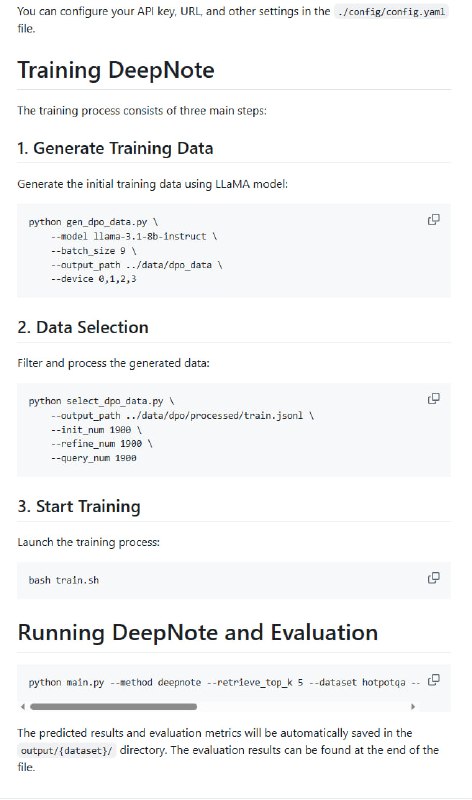Copy the python main.py command

pos(433,680)
